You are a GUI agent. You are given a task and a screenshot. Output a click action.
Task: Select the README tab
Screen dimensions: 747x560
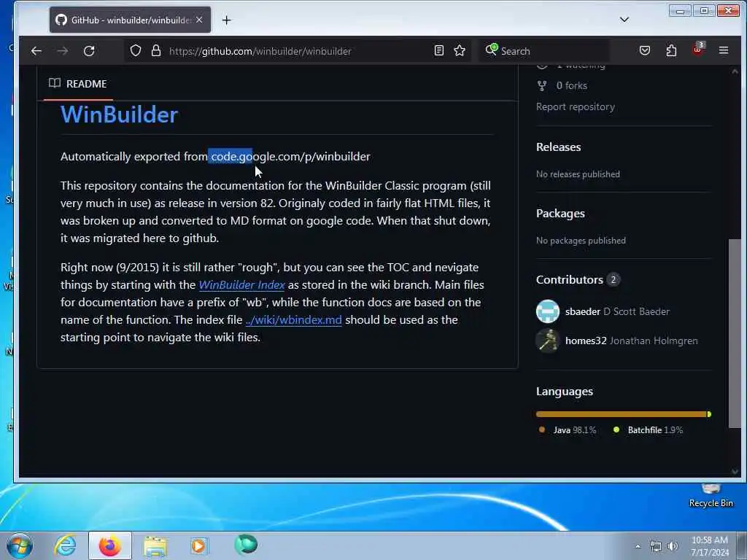point(77,84)
